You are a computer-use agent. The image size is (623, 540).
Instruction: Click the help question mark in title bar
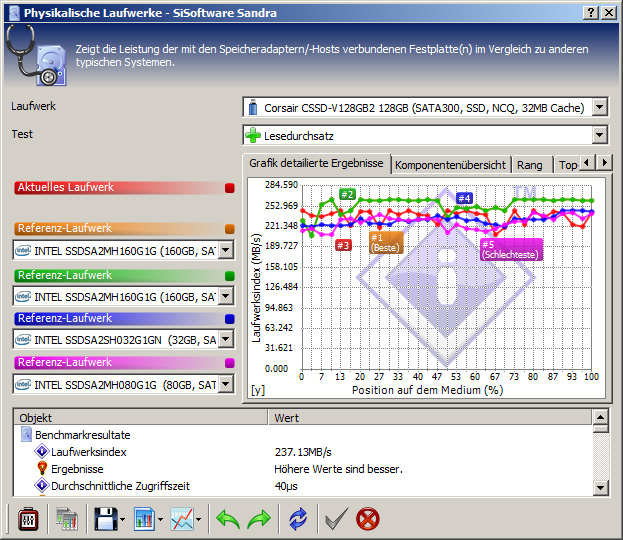[591, 13]
